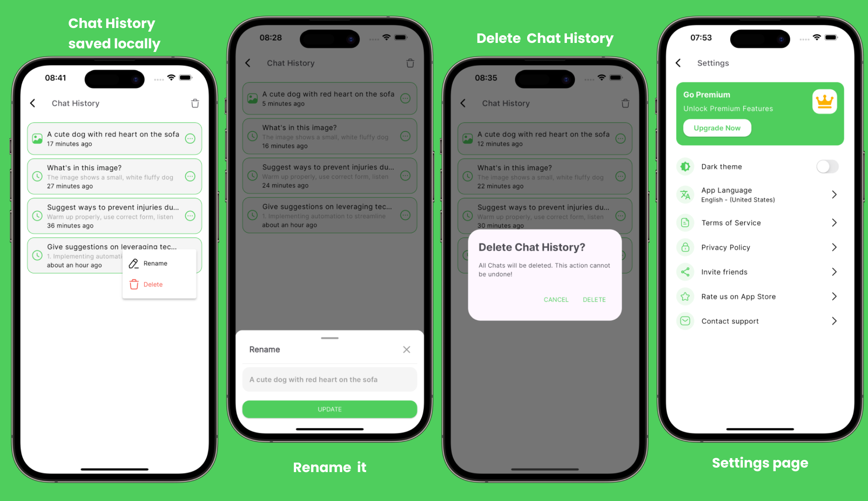
Task: Tap Upgrade Now button on Settings page
Action: 716,128
